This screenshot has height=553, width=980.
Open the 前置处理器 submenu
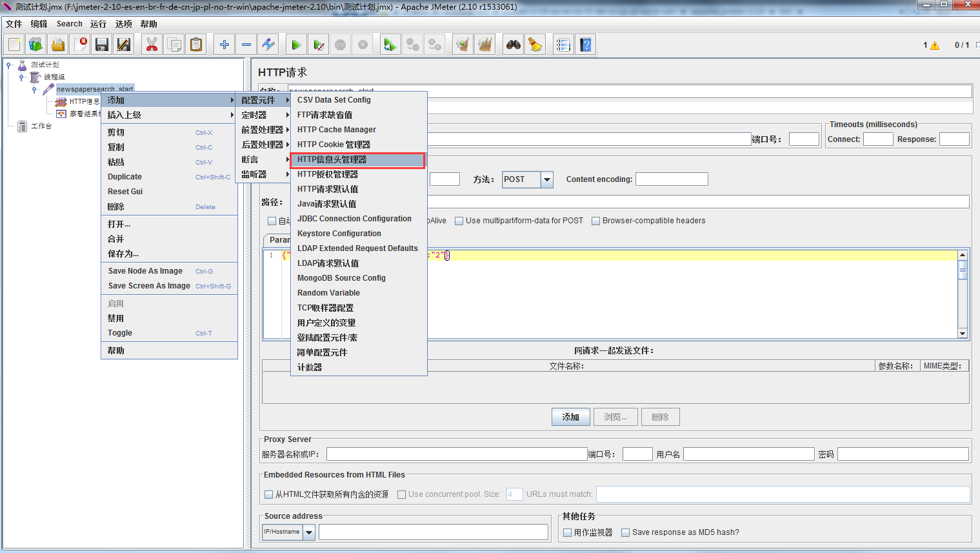click(263, 130)
